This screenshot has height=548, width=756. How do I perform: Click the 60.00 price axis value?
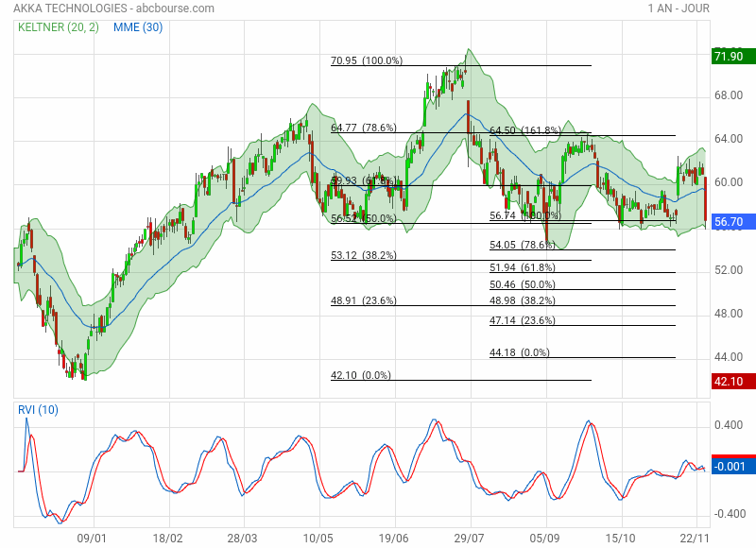point(729,182)
